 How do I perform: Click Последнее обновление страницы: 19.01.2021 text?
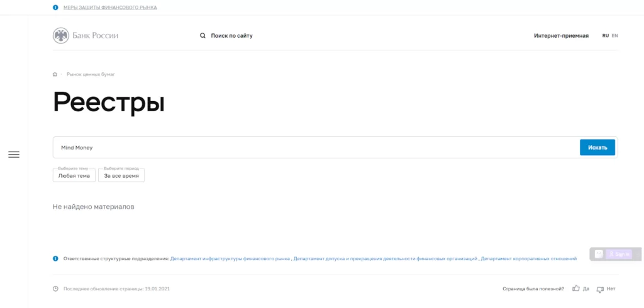(116, 289)
